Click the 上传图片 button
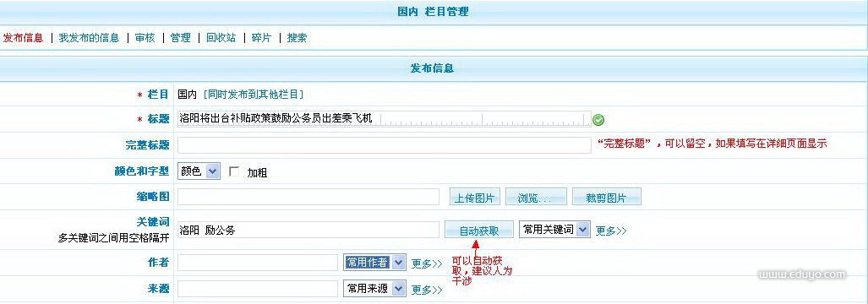 [474, 198]
